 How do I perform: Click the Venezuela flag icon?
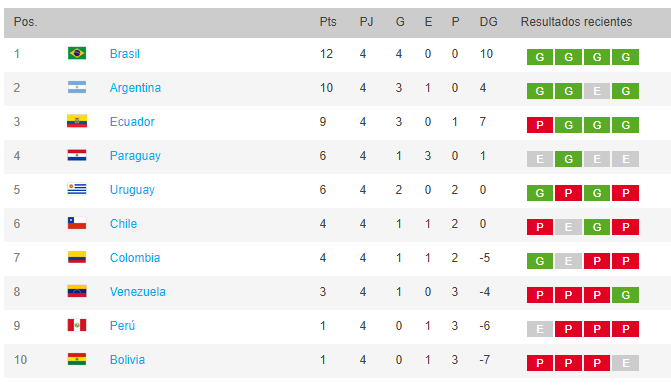pyautogui.click(x=77, y=291)
